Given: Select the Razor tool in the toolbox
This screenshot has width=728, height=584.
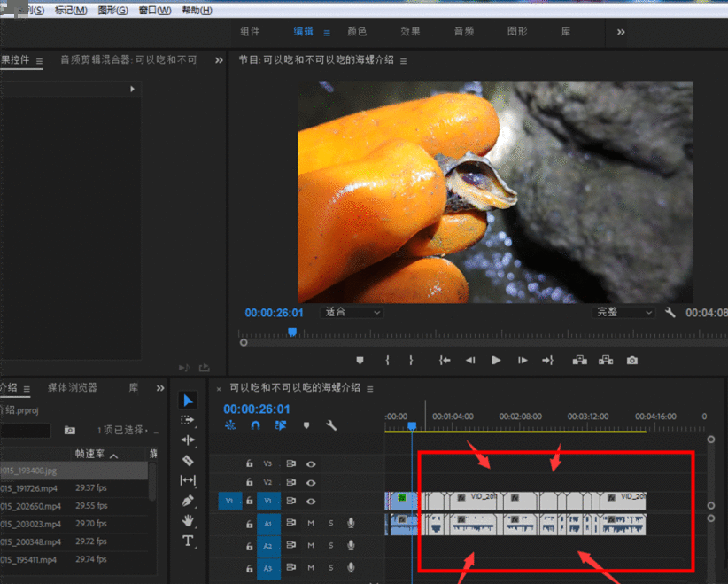Looking at the screenshot, I should (x=188, y=461).
